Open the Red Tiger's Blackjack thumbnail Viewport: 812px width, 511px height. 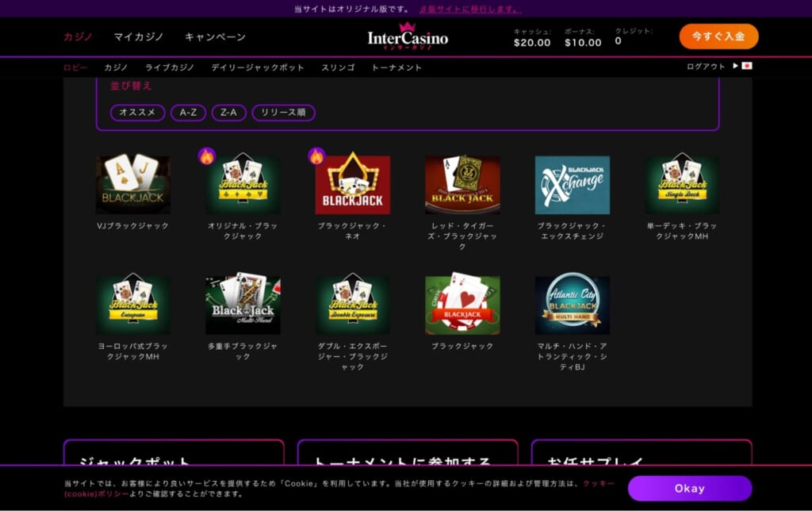tap(462, 185)
